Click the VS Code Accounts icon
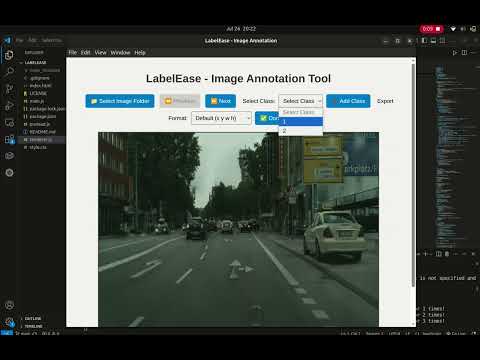Image resolution: width=480 pixels, height=360 pixels. click(x=9, y=305)
